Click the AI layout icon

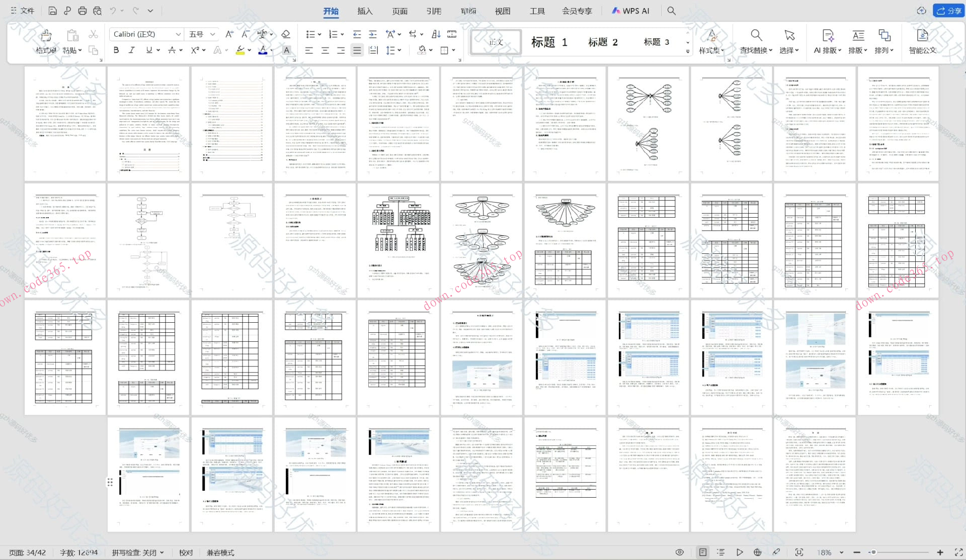tap(827, 41)
